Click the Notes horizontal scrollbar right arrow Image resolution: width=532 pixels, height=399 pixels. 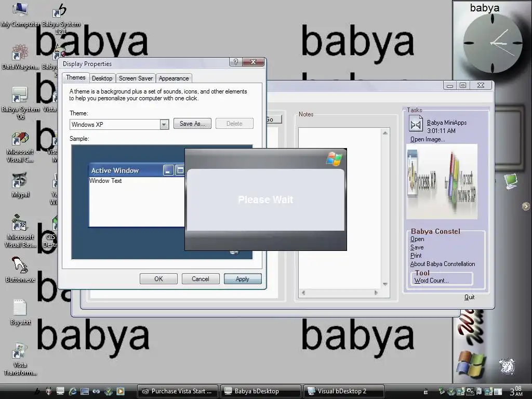pos(376,293)
